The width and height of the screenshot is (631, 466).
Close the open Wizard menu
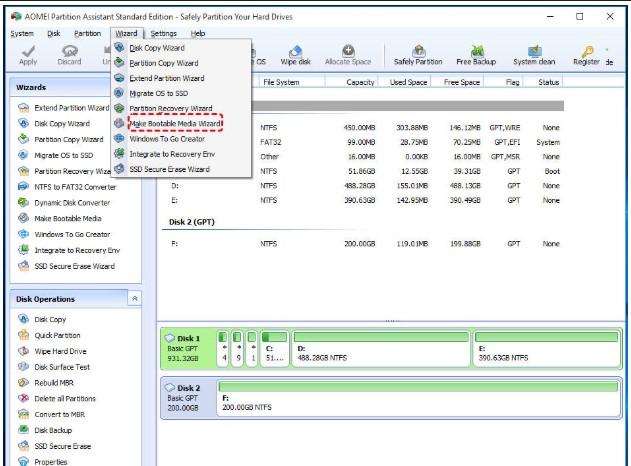point(126,33)
